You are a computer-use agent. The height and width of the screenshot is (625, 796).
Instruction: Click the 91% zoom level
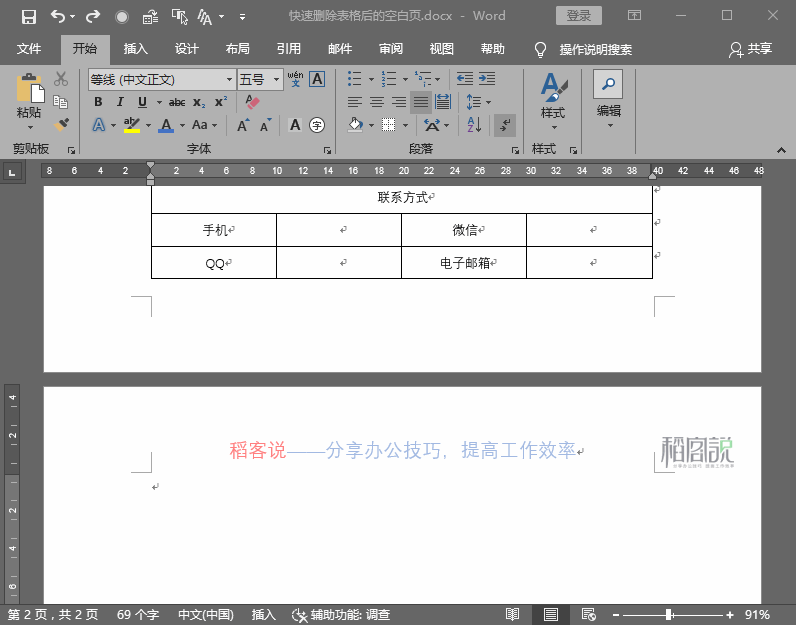pos(757,615)
